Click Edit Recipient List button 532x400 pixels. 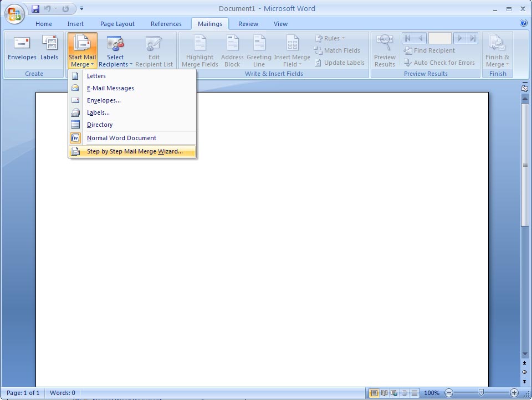[154, 50]
